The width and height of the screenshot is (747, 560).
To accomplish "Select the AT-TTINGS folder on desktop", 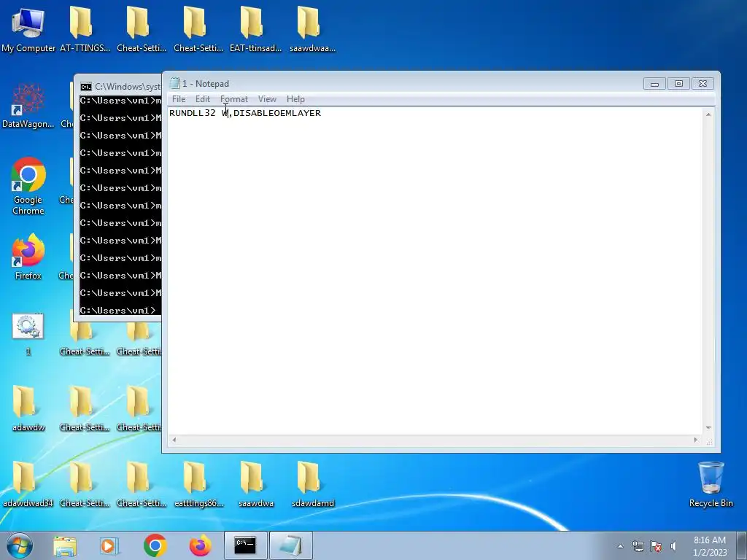I will click(85, 28).
